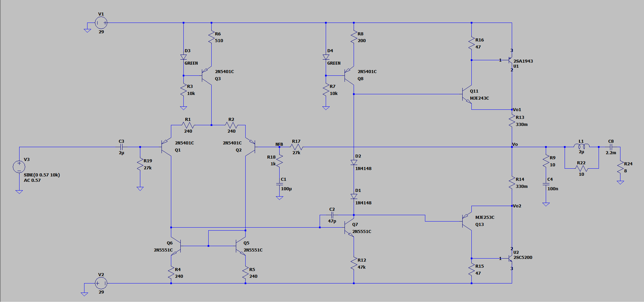The width and height of the screenshot is (644, 302).
Task: Click the R14 330m emitter resistor
Action: coord(512,182)
